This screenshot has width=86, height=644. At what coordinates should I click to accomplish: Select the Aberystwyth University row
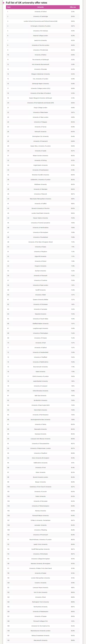coord(43,640)
